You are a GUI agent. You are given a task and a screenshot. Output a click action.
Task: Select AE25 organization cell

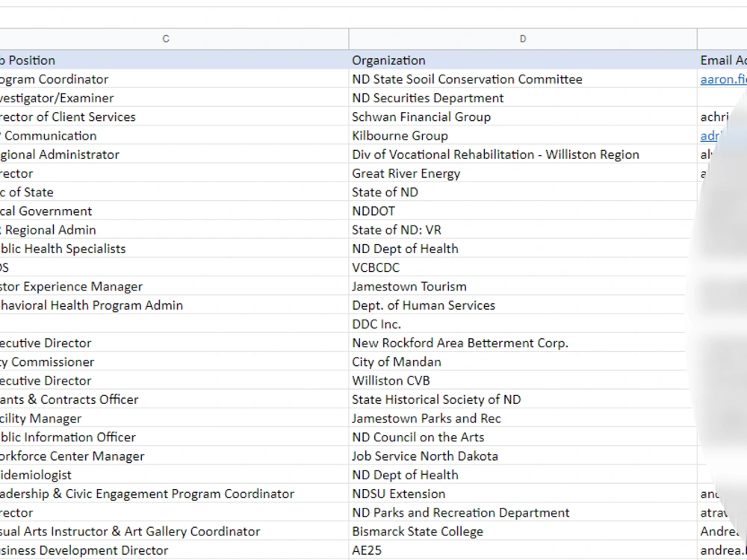(523, 550)
